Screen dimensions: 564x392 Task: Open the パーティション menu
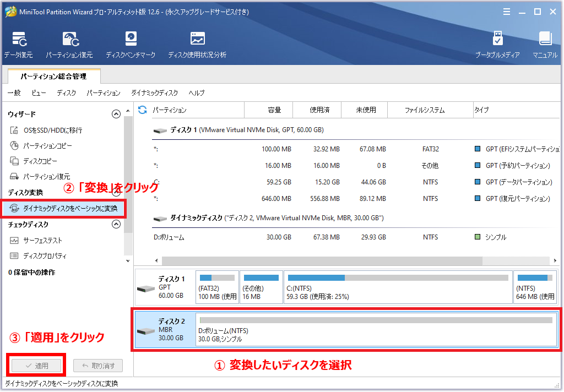click(x=104, y=93)
